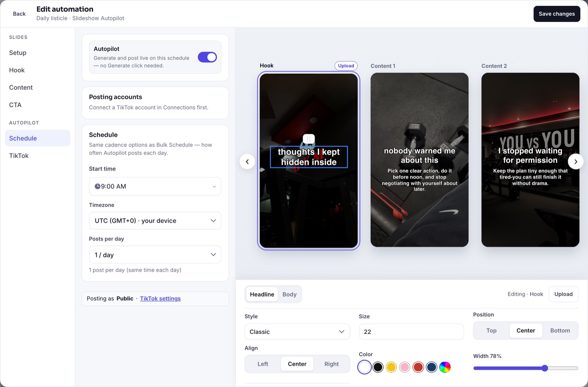Open the Start time 9:00 AM dropdown
Image resolution: width=588 pixels, height=387 pixels.
click(155, 187)
